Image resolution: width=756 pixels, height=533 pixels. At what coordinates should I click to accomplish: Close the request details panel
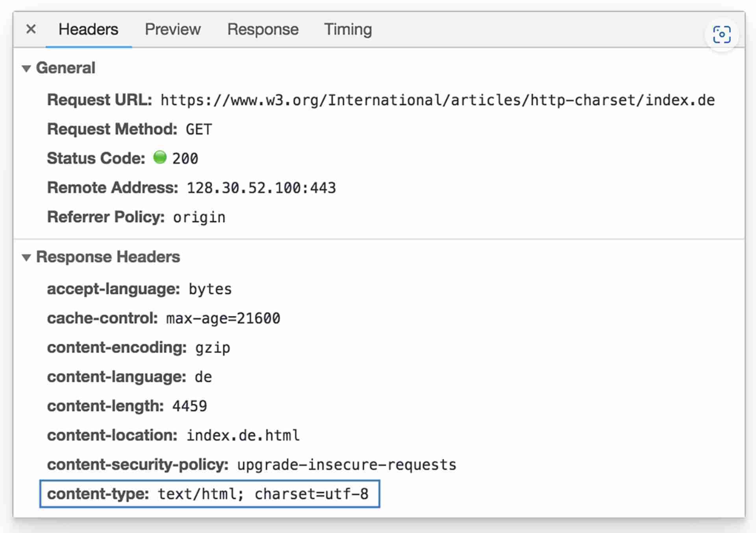(x=31, y=29)
